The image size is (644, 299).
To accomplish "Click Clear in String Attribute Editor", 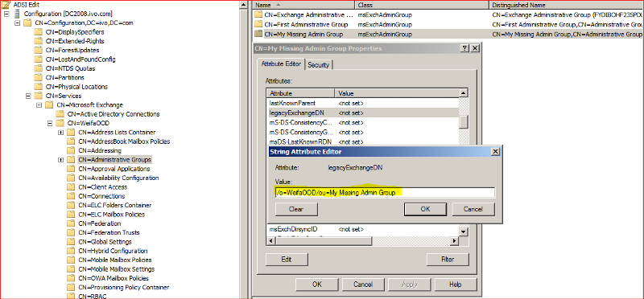I will tap(296, 209).
